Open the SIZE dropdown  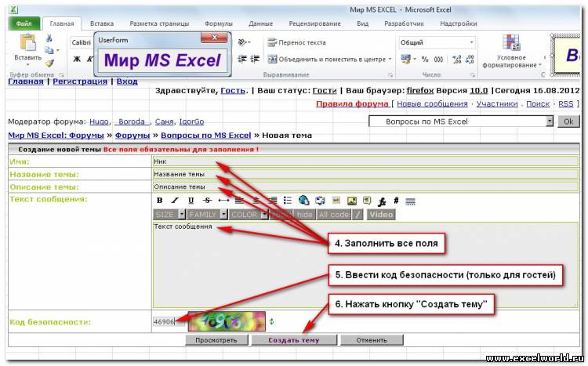click(169, 215)
